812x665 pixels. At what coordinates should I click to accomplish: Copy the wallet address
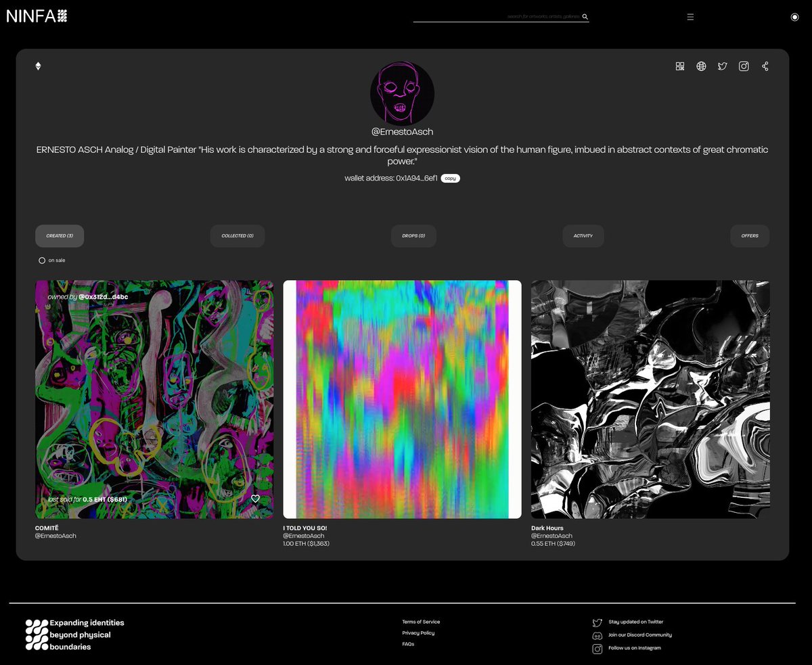tap(451, 178)
